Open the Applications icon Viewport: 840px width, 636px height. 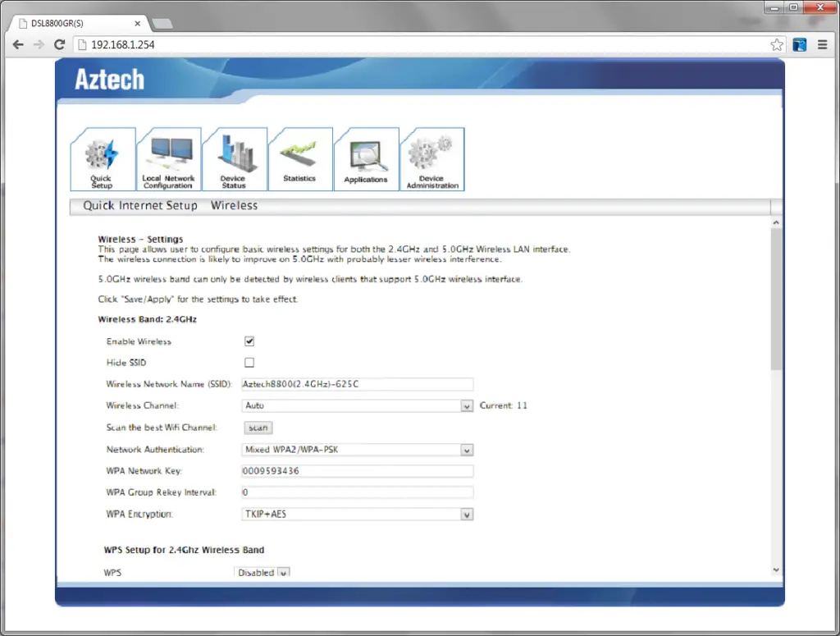(x=367, y=159)
